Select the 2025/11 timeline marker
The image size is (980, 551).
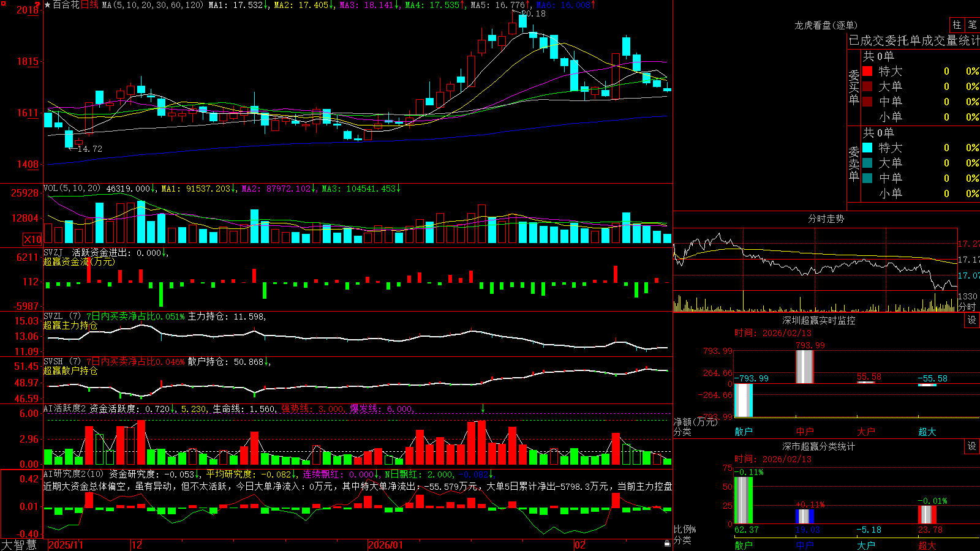tap(66, 545)
